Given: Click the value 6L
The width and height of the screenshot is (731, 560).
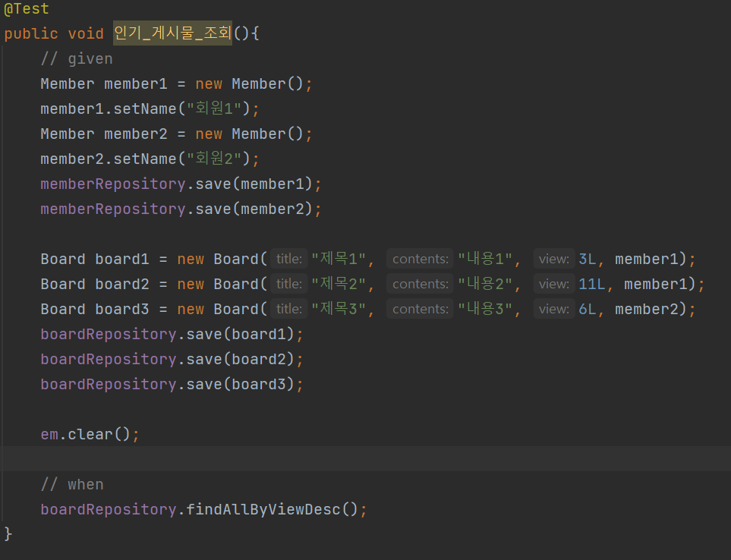Looking at the screenshot, I should coord(588,310).
